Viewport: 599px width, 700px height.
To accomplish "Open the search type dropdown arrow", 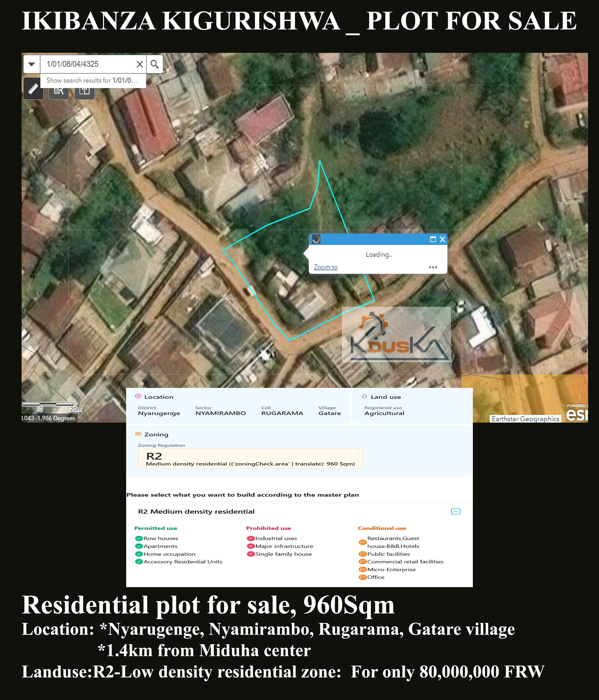I will tap(31, 64).
